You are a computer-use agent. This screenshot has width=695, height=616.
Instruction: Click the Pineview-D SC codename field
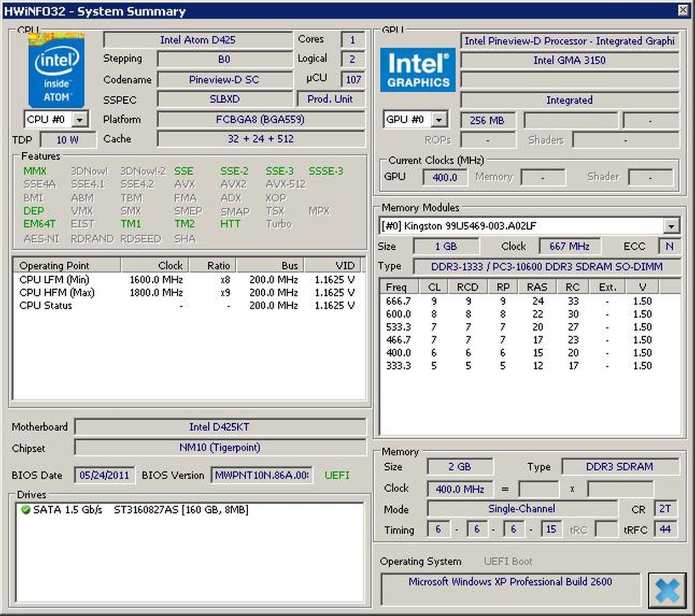[x=224, y=80]
